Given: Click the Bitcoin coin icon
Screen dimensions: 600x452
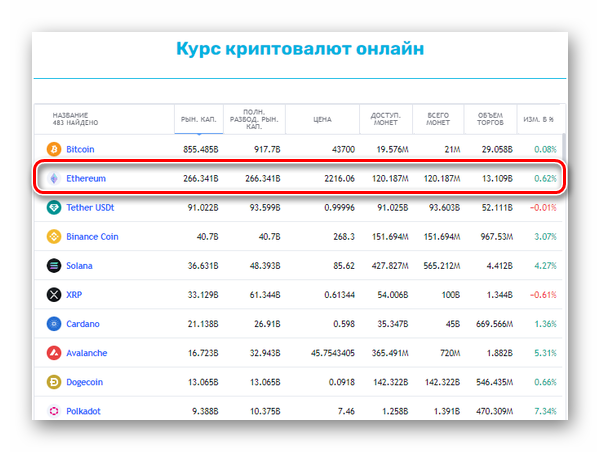Looking at the screenshot, I should click(54, 149).
